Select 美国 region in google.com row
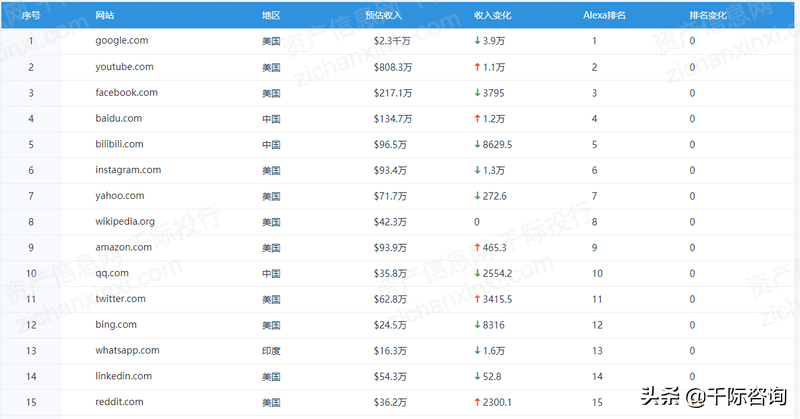The image size is (800, 419). pos(271,41)
